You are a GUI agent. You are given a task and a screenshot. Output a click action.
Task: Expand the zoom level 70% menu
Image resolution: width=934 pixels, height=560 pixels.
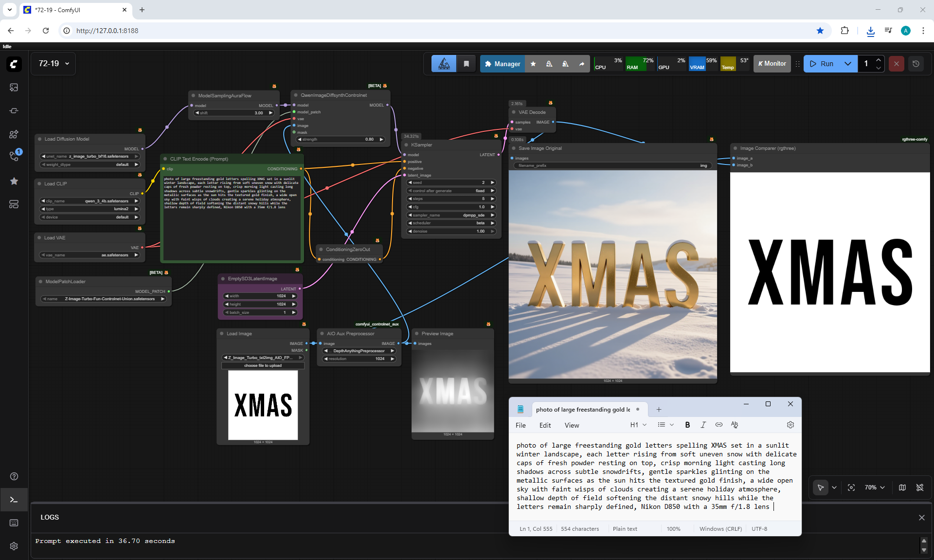click(x=874, y=488)
